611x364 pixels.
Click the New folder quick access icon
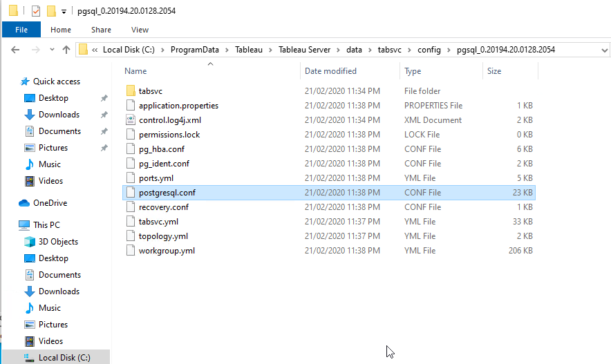coord(51,11)
